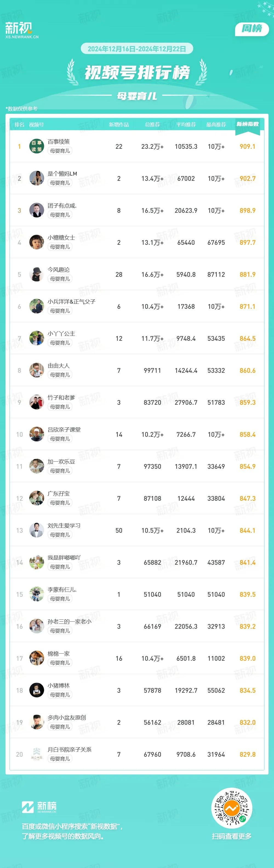Click the 909.1 index score
This screenshot has height=868, width=274.
(x=247, y=147)
